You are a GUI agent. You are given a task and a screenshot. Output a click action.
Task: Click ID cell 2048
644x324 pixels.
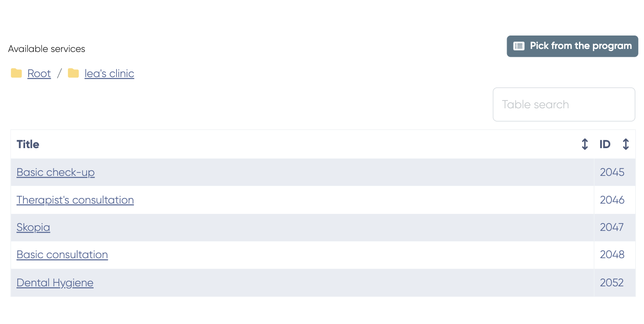click(x=612, y=255)
